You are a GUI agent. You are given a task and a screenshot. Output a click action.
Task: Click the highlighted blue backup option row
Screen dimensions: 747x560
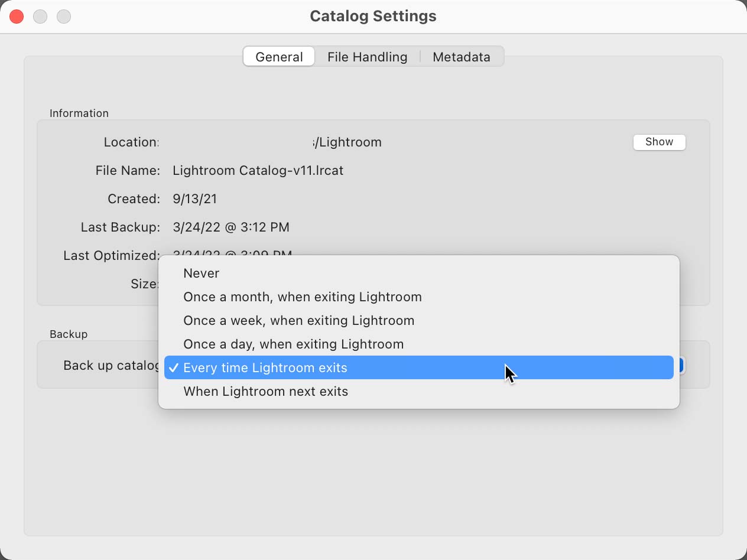point(414,367)
